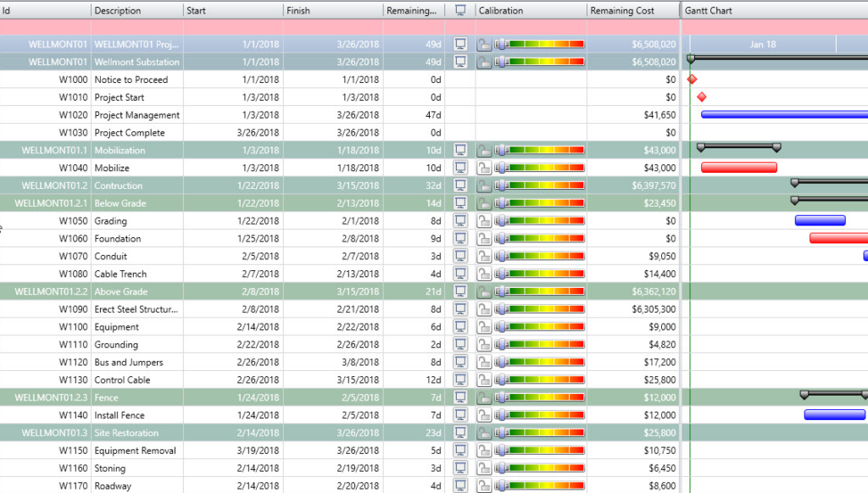Click the Description column header
The height and width of the screenshot is (493, 868).
click(x=119, y=10)
